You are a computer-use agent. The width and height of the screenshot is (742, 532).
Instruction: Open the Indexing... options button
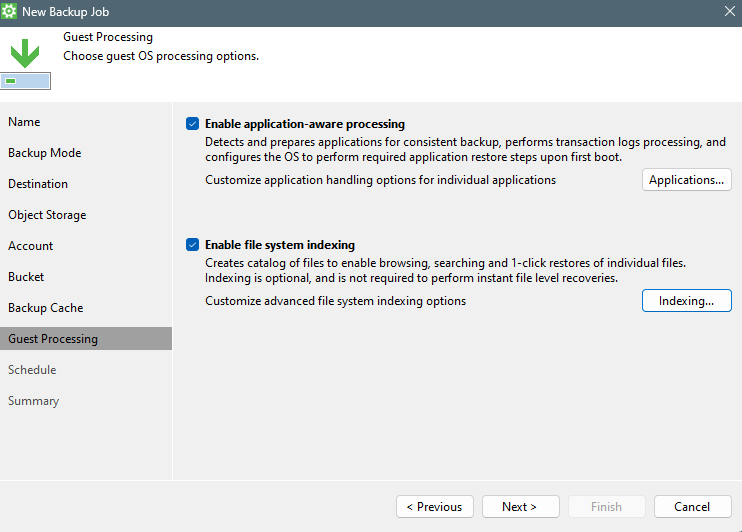point(686,301)
